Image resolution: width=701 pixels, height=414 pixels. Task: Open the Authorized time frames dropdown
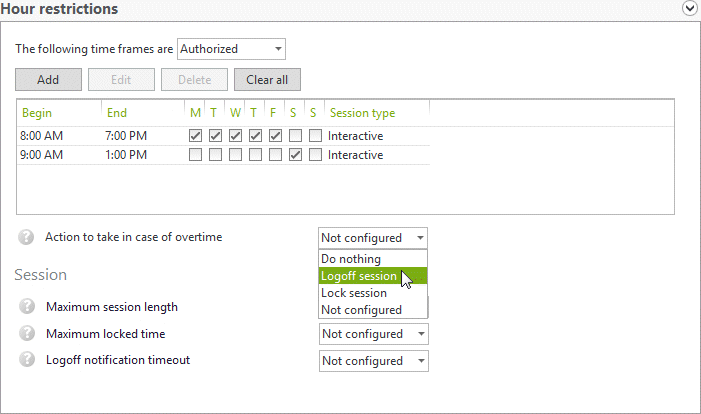click(x=231, y=49)
